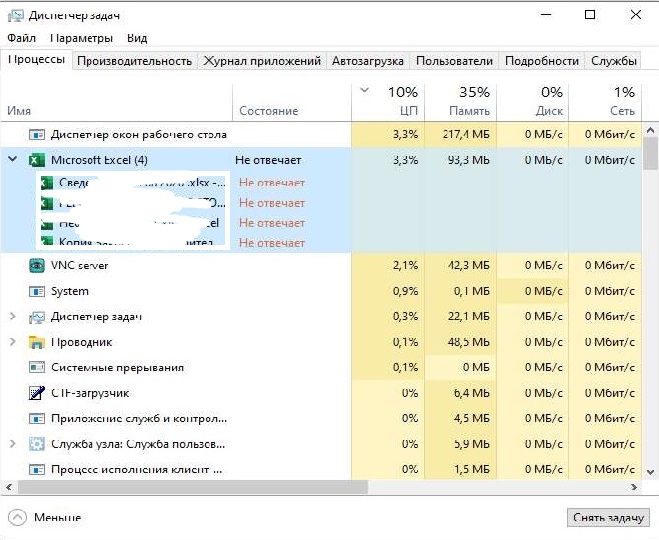The width and height of the screenshot is (659, 540).
Task: Select the Процессы tab
Action: 36,59
